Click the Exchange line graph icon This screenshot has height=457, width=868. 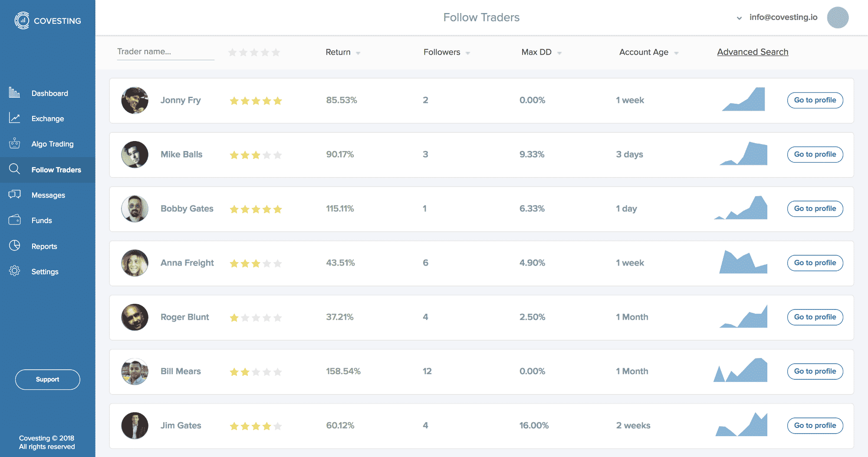click(x=14, y=118)
